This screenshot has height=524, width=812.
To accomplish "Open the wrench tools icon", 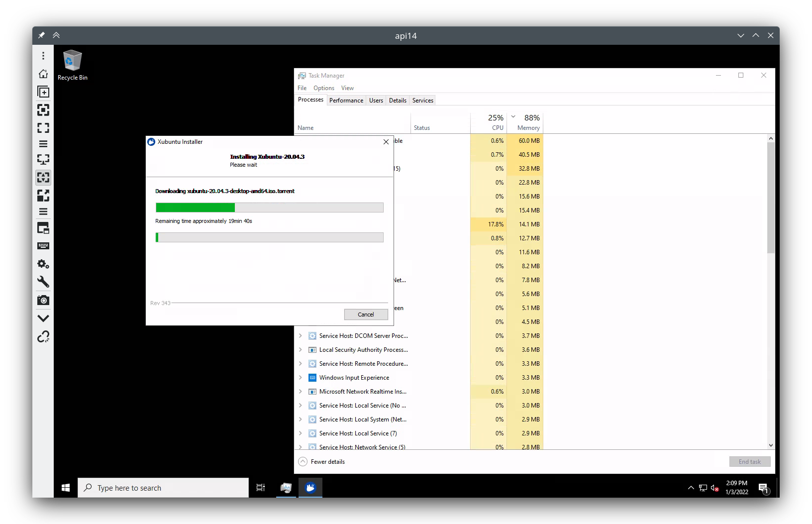I will [x=43, y=282].
